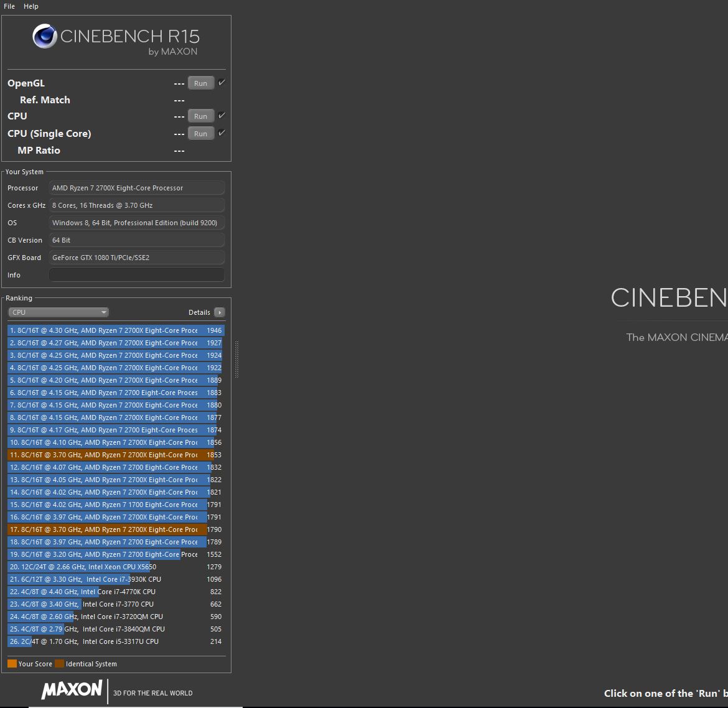Image resolution: width=728 pixels, height=708 pixels.
Task: Select ranking row 7 scoring 1880
Action: [116, 405]
